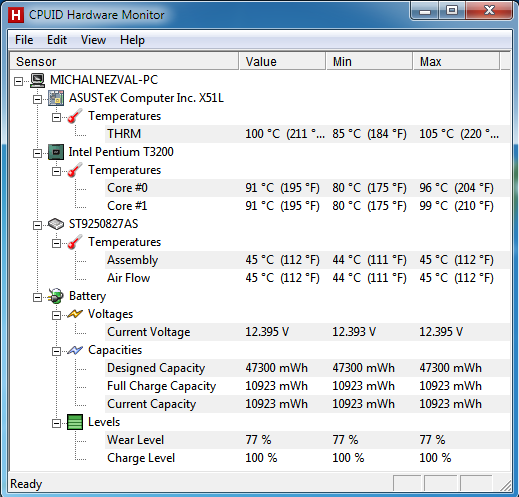Select the Full Charge Capacity row
This screenshot has height=497, width=519.
coord(307,386)
